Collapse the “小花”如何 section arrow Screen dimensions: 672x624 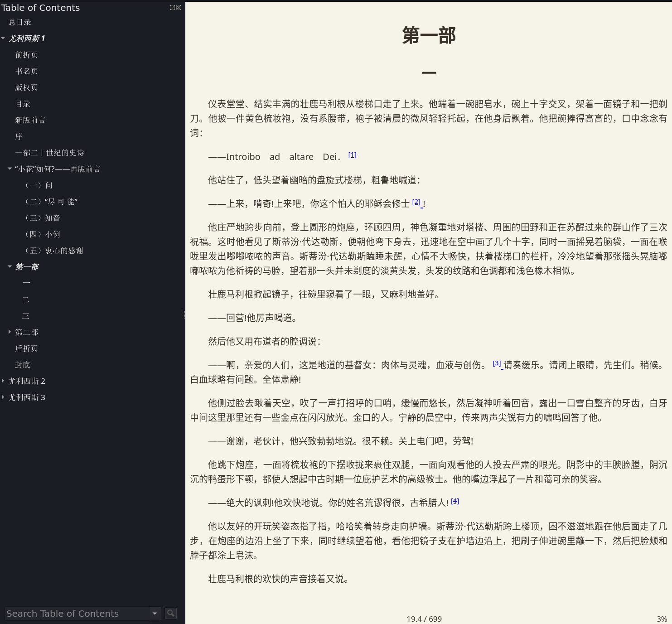10,169
